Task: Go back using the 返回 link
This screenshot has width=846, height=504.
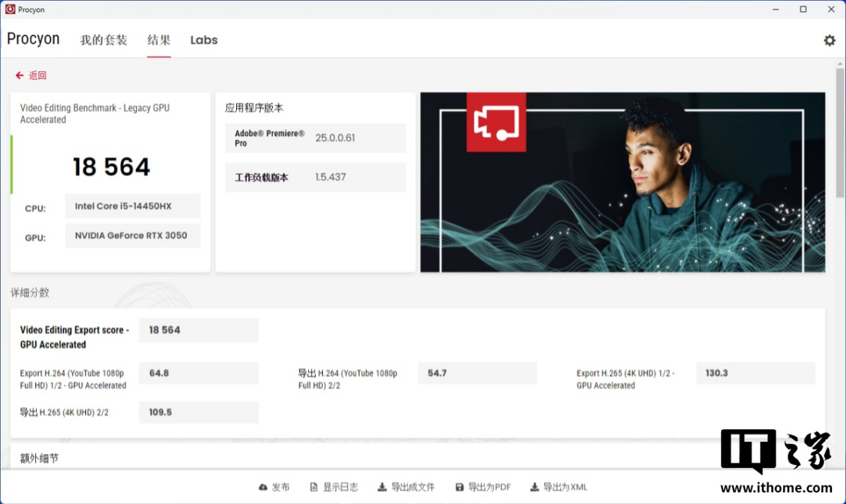Action: tap(37, 75)
